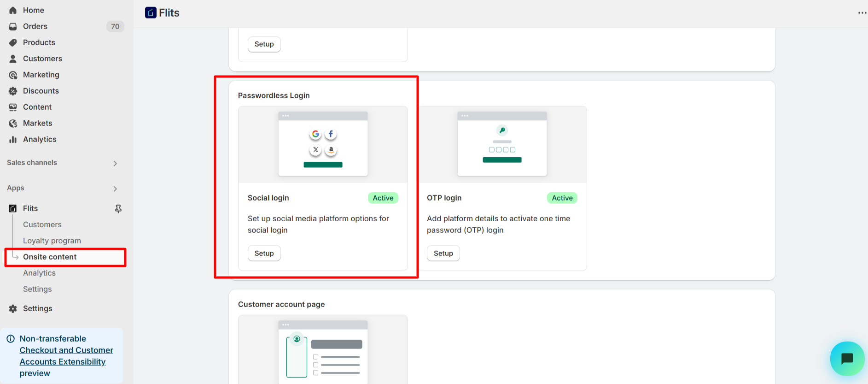The image size is (868, 384).
Task: Open Products section
Action: (39, 42)
